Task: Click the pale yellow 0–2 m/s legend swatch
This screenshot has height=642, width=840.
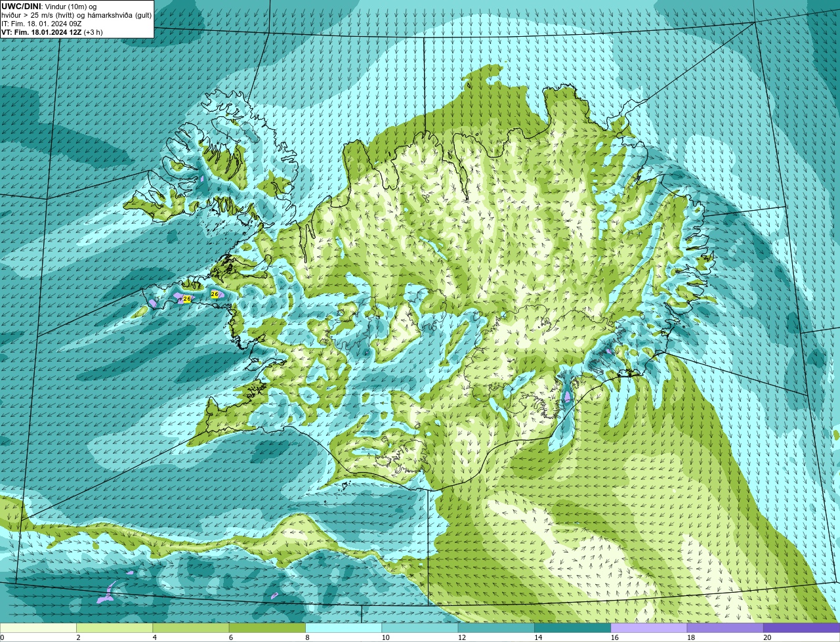Action: coord(38,628)
